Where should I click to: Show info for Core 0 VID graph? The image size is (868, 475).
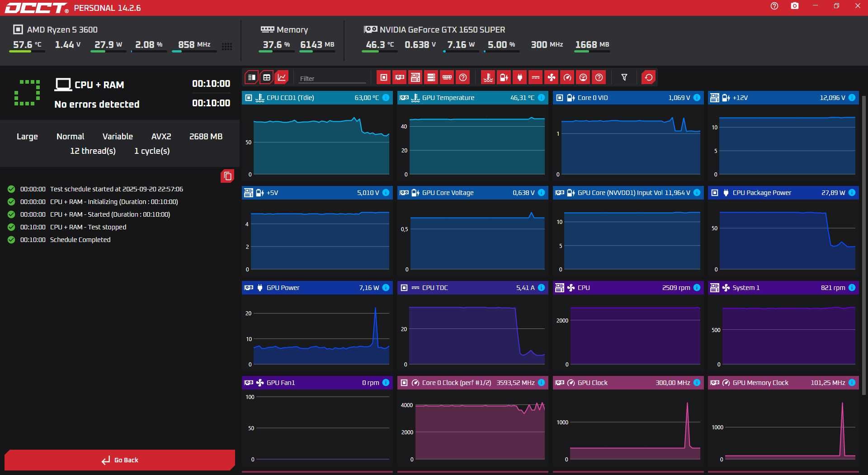point(697,98)
